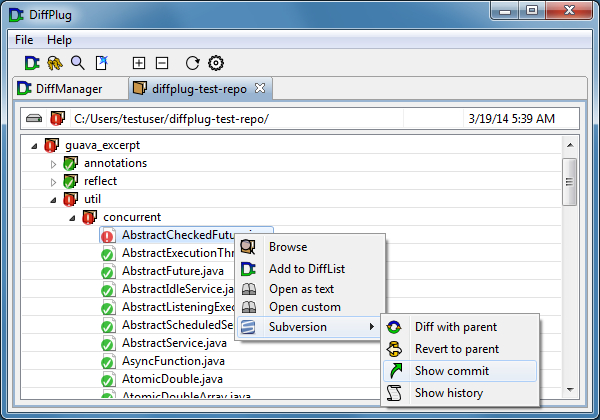Image resolution: width=600 pixels, height=420 pixels.
Task: Choose Browse from the context menu
Action: pyautogui.click(x=310, y=247)
